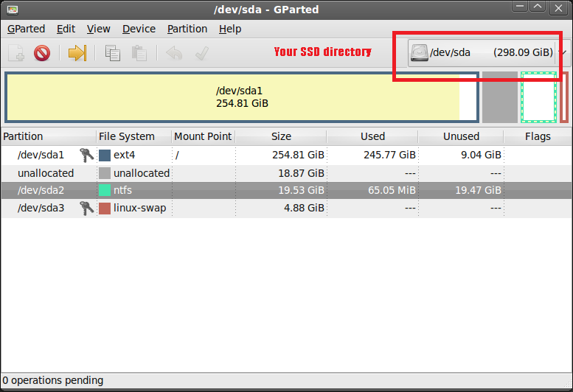
Task: Select the /dev/sda2 partition row
Action: coord(286,190)
